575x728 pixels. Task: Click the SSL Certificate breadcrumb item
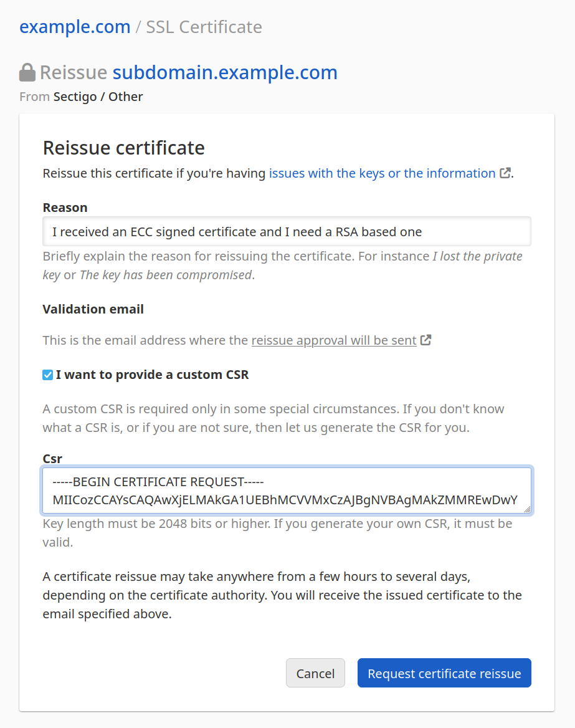pyautogui.click(x=204, y=27)
